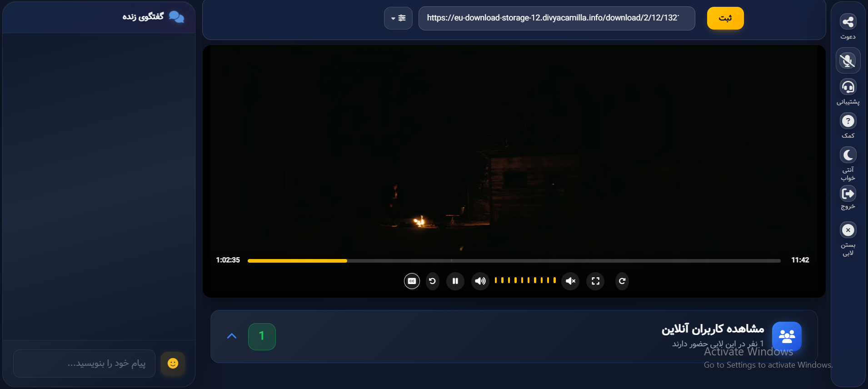Enter fullscreen video mode

point(595,281)
